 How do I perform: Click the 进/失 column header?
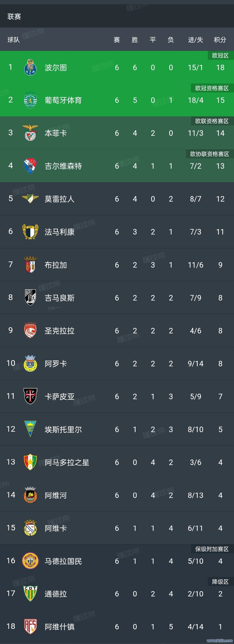tap(195, 40)
